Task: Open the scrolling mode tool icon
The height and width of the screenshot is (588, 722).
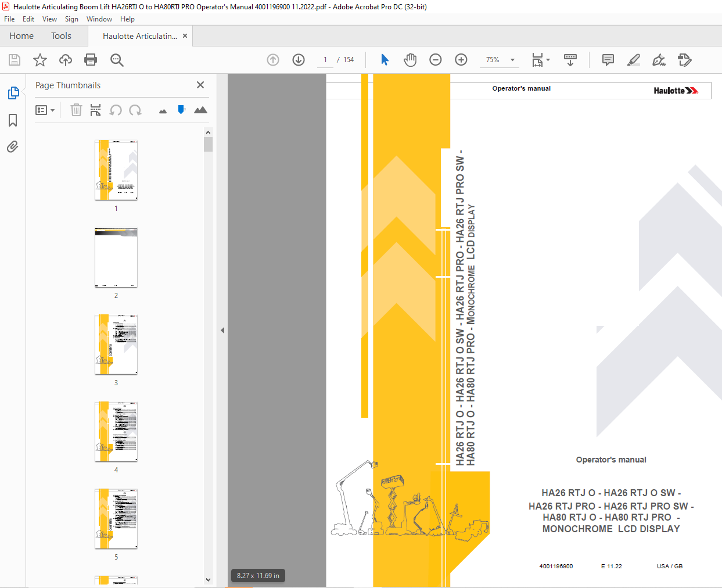Action: pos(570,60)
